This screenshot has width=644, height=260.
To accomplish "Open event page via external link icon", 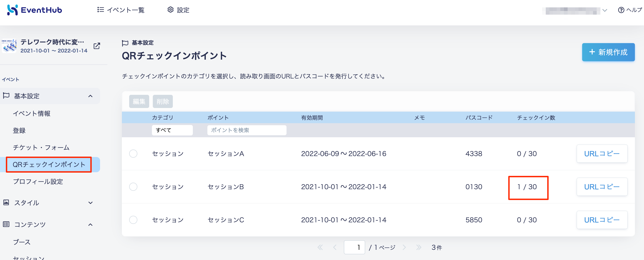I will tap(97, 46).
